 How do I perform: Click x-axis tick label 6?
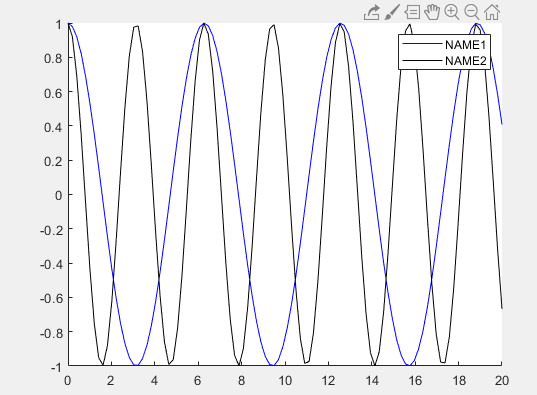pos(198,381)
